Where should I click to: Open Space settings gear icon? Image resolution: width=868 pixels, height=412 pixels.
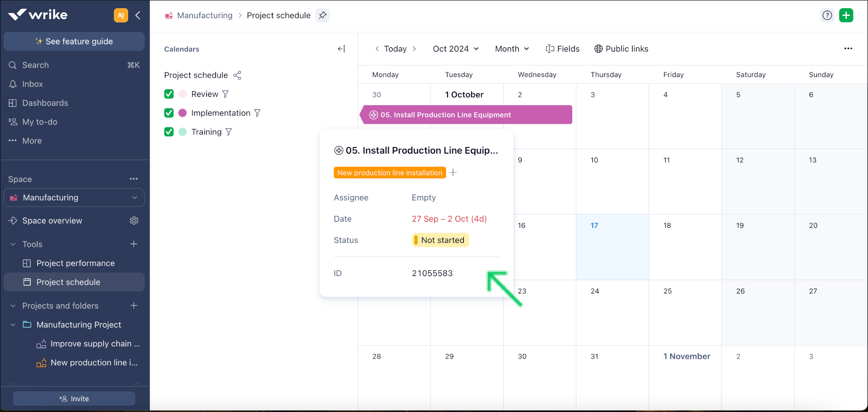click(x=134, y=221)
